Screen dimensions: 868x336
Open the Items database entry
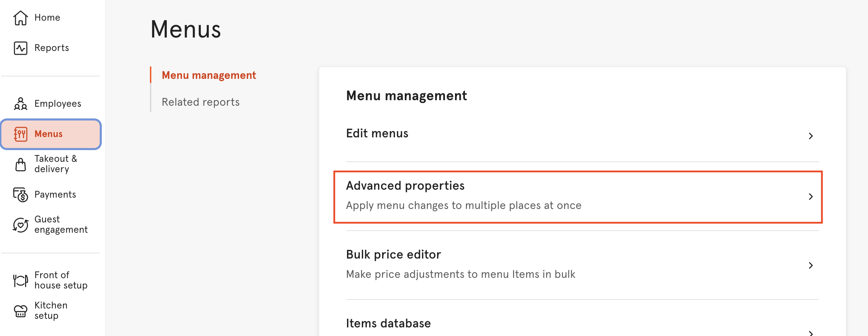(388, 323)
